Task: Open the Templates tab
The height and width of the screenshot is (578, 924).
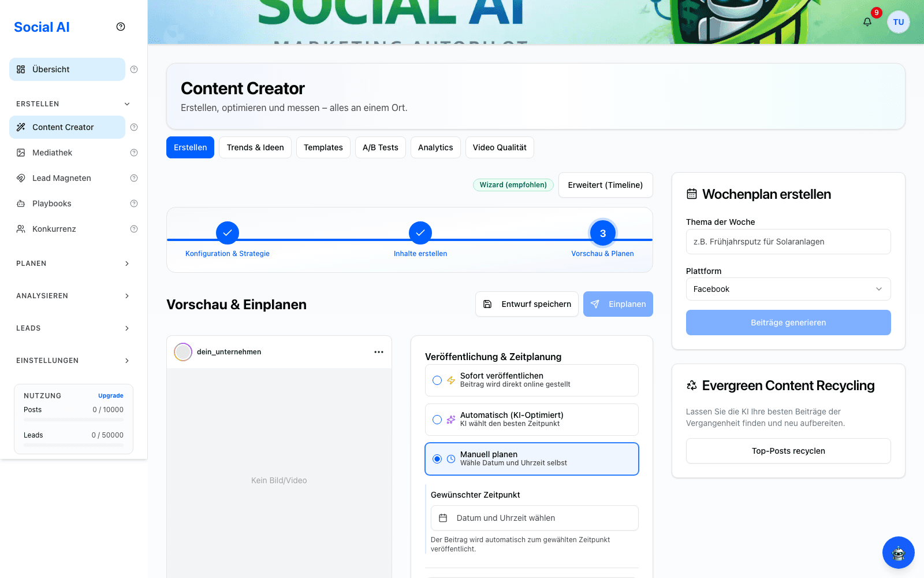Action: [323, 147]
